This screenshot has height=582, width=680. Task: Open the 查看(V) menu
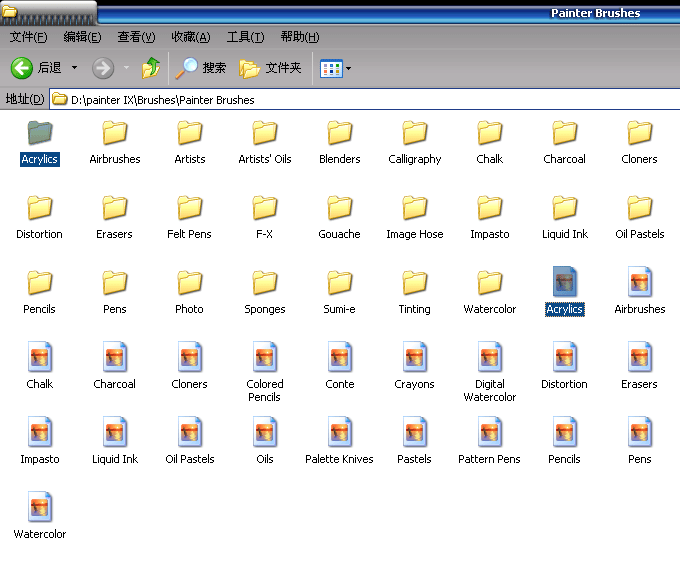(136, 37)
